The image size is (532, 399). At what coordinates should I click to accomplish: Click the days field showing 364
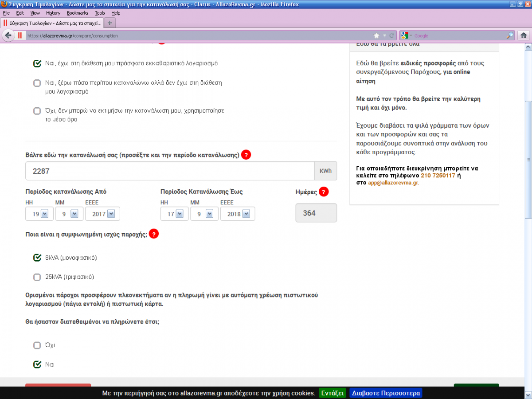[x=316, y=213]
